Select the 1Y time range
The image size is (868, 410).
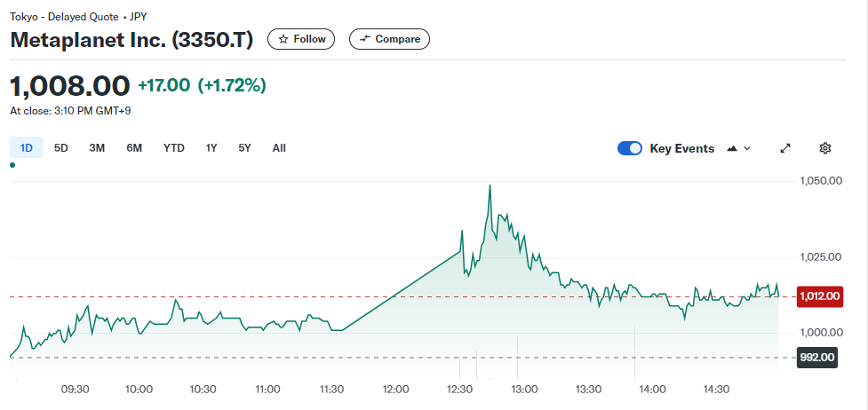coord(211,148)
